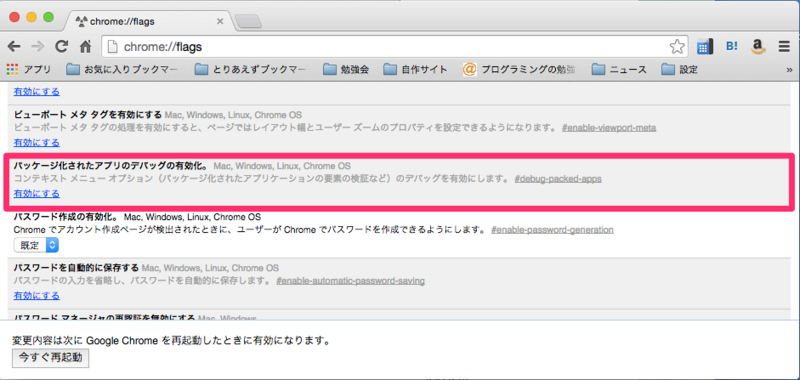The width and height of the screenshot is (800, 380).
Task: Open the お気に入りブックマー bookmark folder
Action: click(122, 69)
